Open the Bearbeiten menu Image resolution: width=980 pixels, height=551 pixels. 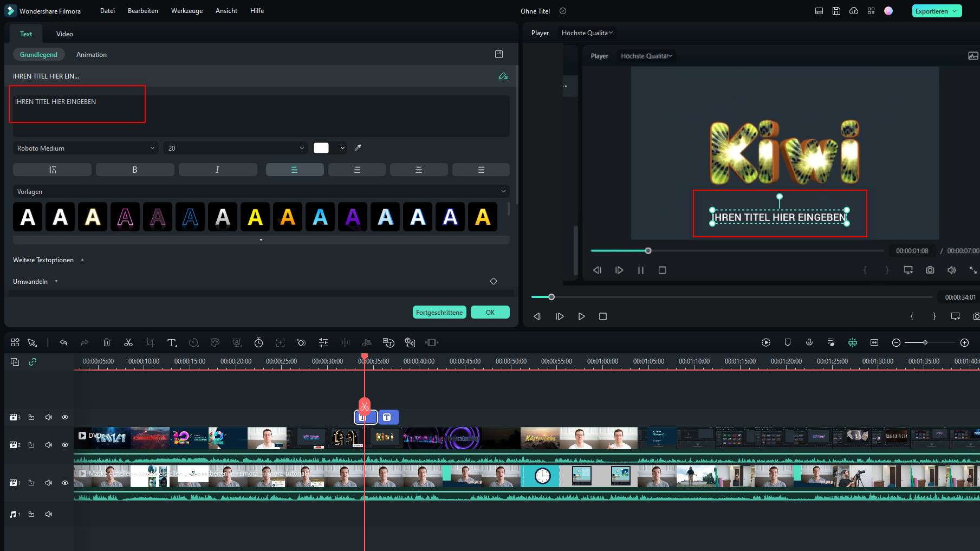tap(143, 11)
